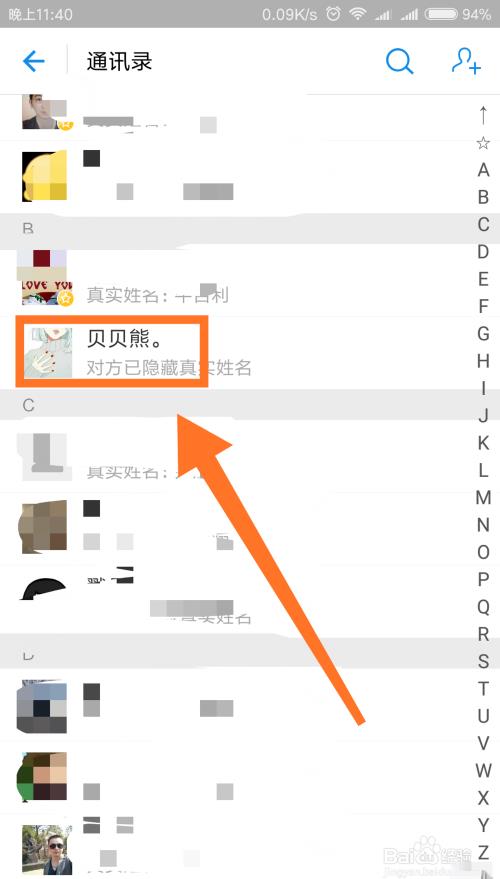This screenshot has width=500, height=879.
Task: Tap the add friend icon
Action: (466, 61)
